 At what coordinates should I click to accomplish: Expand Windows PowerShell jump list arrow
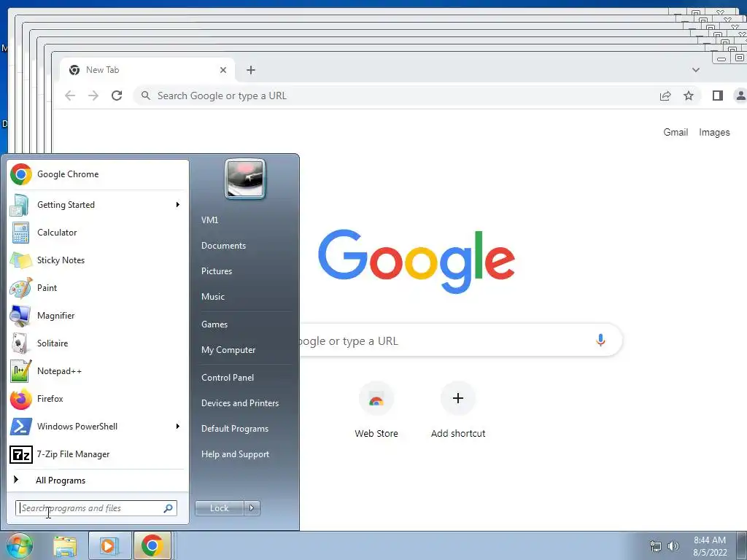pyautogui.click(x=178, y=426)
